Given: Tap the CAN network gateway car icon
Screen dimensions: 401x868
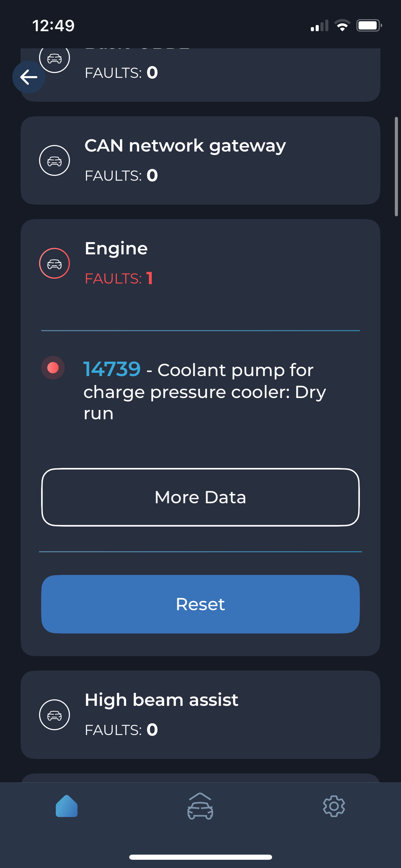Looking at the screenshot, I should [x=54, y=160].
